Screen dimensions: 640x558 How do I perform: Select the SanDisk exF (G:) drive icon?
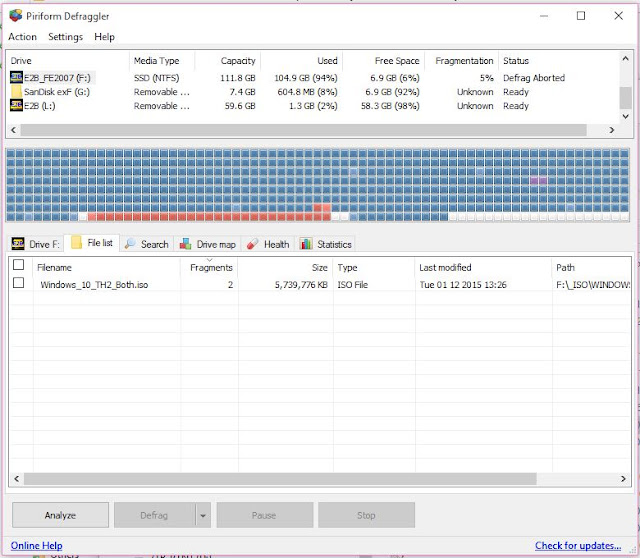click(16, 91)
